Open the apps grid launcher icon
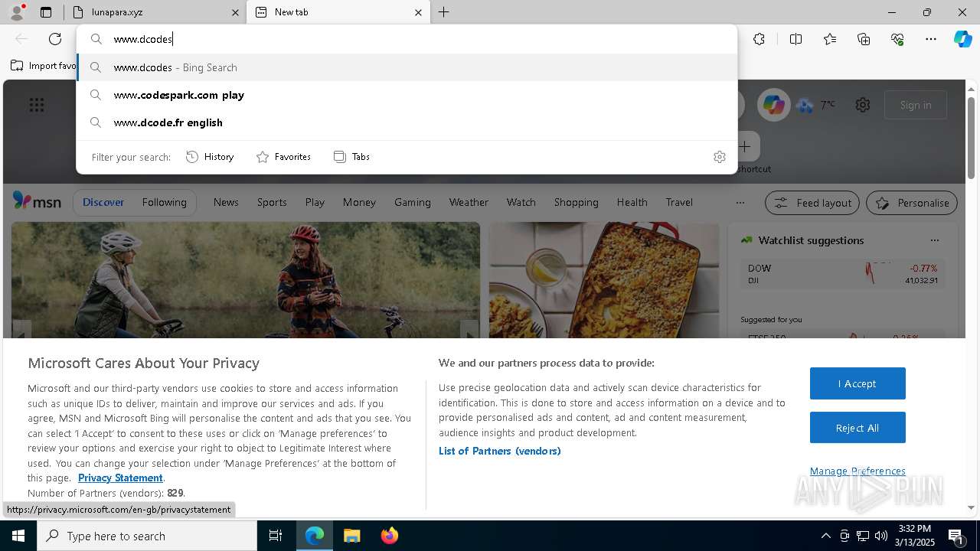The image size is (980, 551). click(x=37, y=105)
